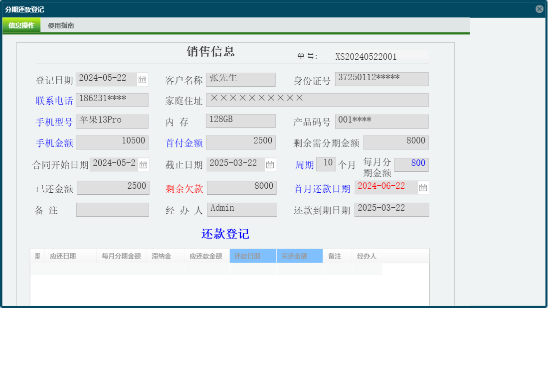Click the blue 联系电话 label link
This screenshot has height=392, width=548.
54,100
